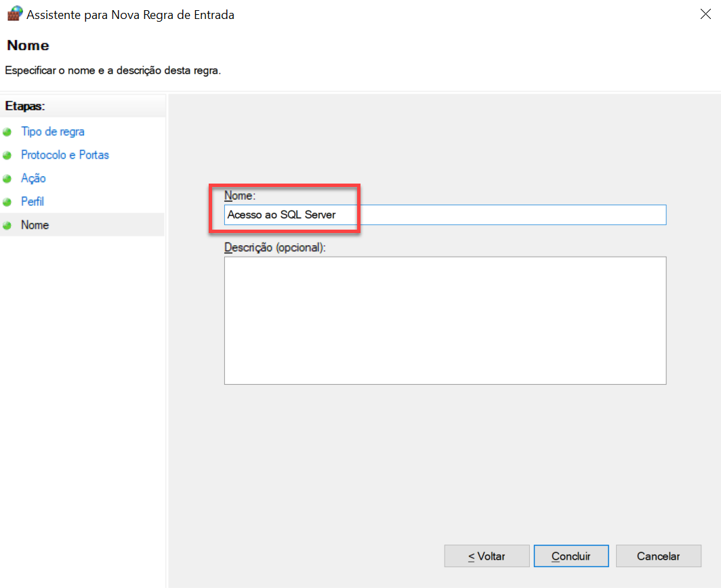Focus the Nome field containing Acesso ao SQL Server
The height and width of the screenshot is (588, 721).
click(445, 215)
